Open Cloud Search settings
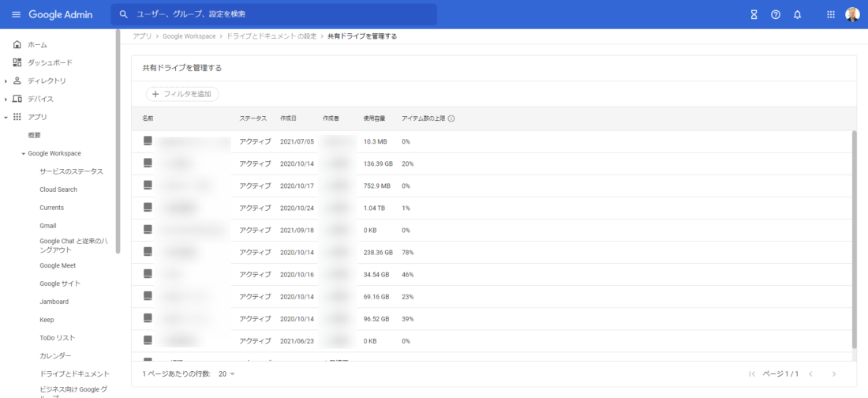Screen dimensions: 868x398 click(58, 190)
